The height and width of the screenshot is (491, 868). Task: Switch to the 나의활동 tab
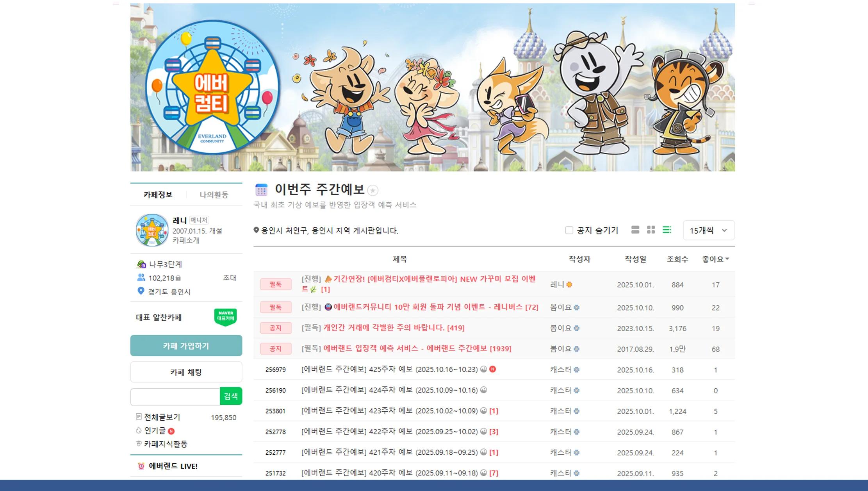pos(214,194)
